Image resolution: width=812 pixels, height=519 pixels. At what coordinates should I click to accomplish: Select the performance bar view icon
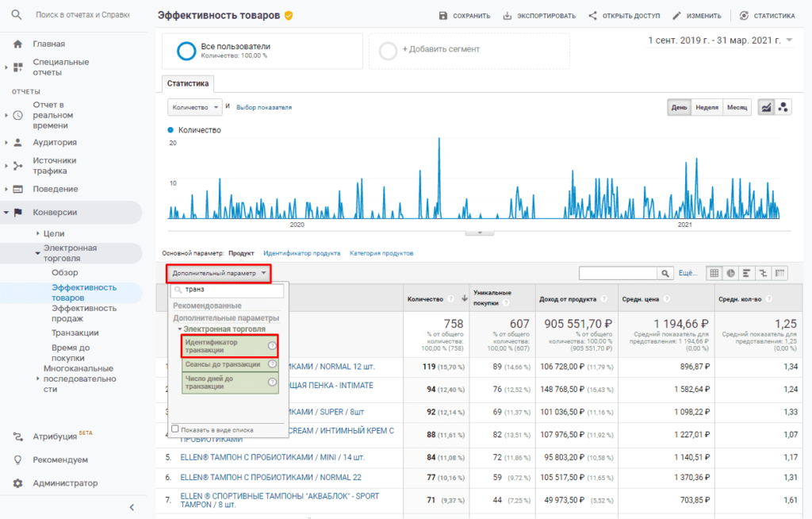coord(746,273)
